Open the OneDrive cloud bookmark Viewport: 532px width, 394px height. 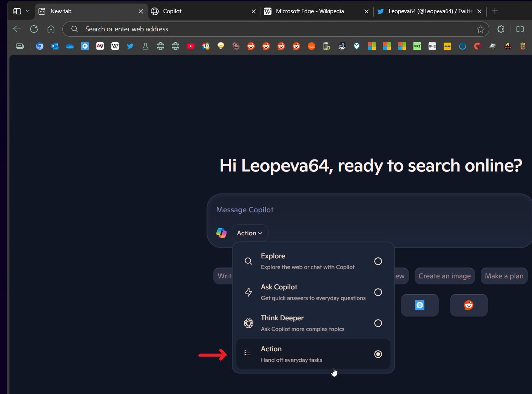point(70,46)
